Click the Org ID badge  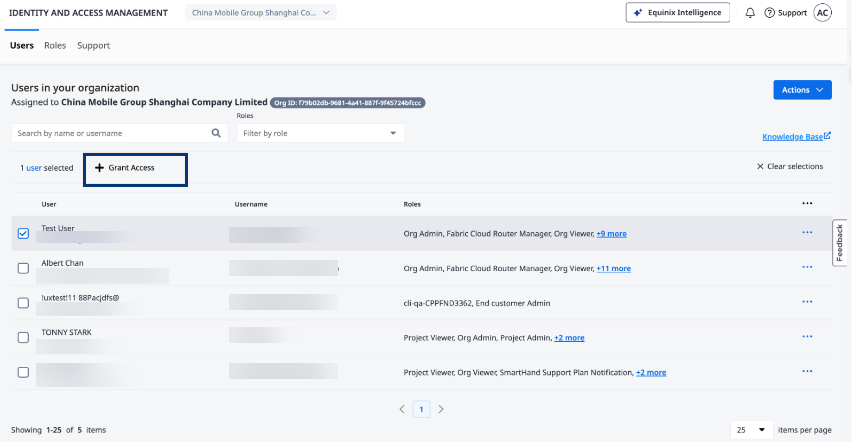tap(348, 102)
